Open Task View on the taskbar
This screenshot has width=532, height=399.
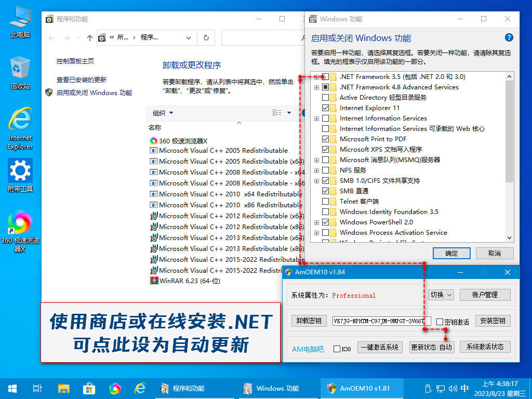[x=37, y=389]
